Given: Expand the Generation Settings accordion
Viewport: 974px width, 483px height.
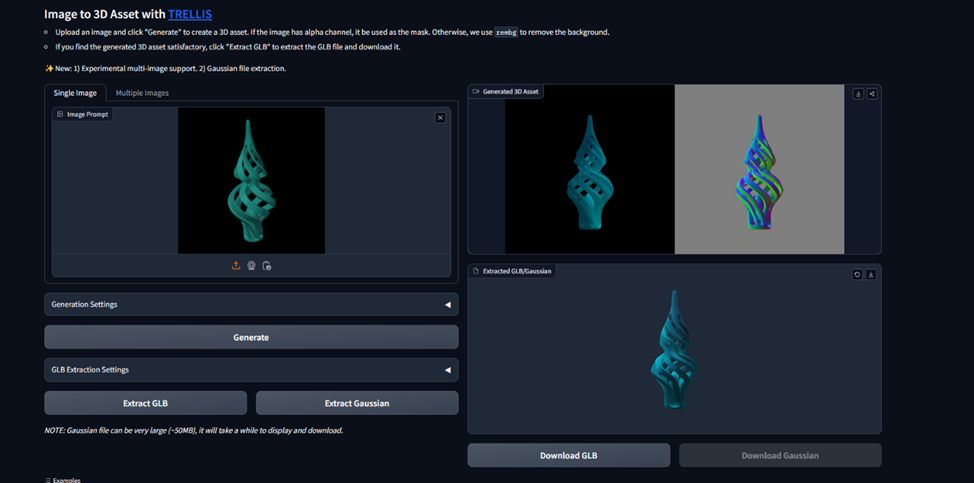Looking at the screenshot, I should point(252,305).
